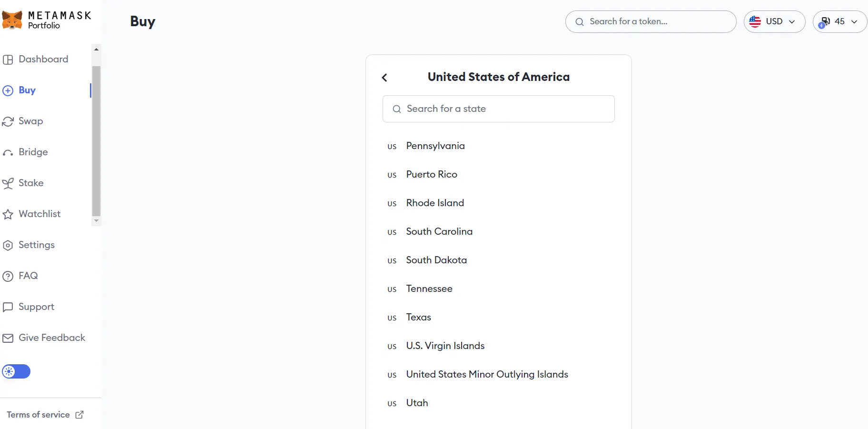Toggle the light/dark theme switch

tap(16, 371)
